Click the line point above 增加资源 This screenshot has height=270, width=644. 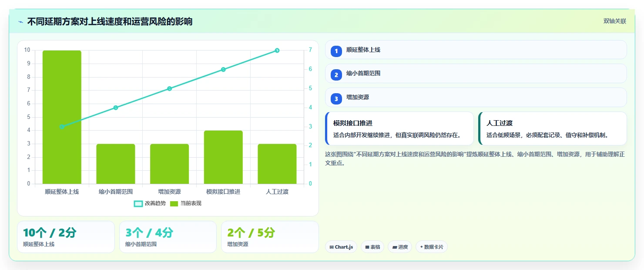point(169,88)
